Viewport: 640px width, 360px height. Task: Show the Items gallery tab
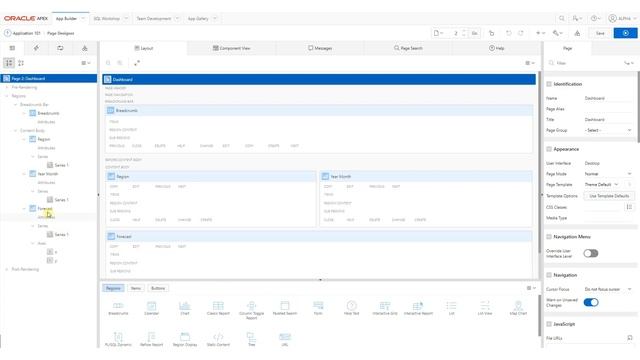click(x=136, y=288)
